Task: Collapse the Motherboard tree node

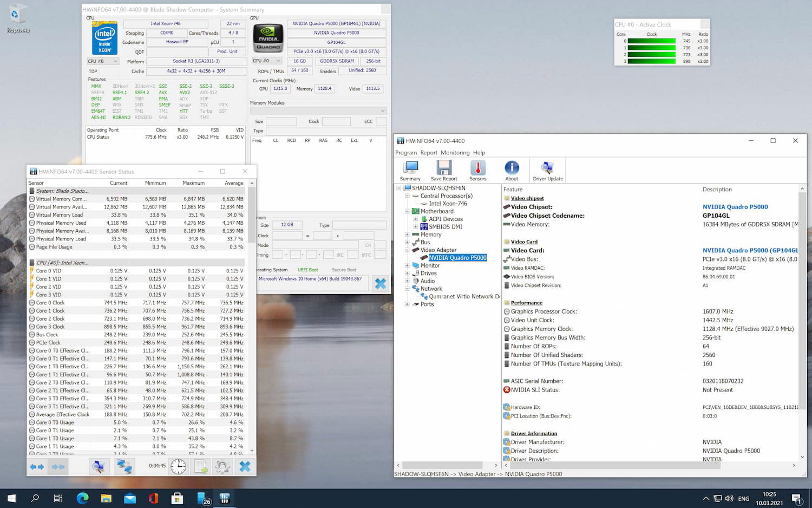Action: coord(407,211)
